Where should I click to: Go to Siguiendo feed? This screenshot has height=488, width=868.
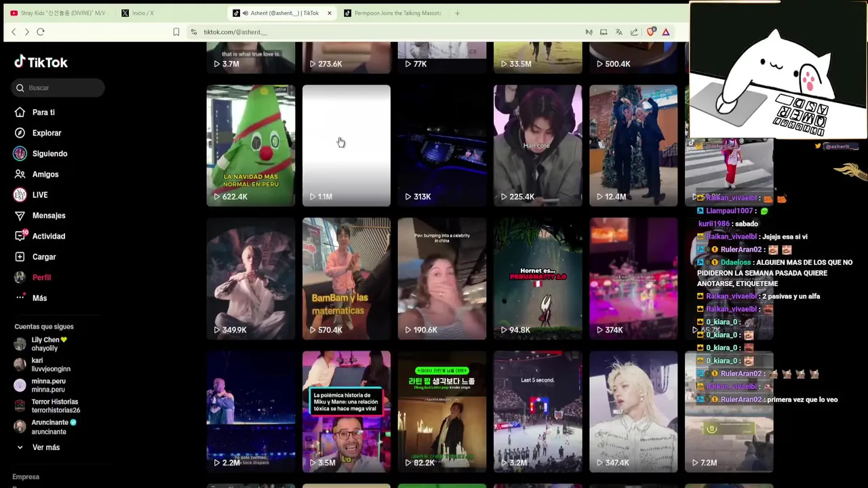click(x=50, y=154)
